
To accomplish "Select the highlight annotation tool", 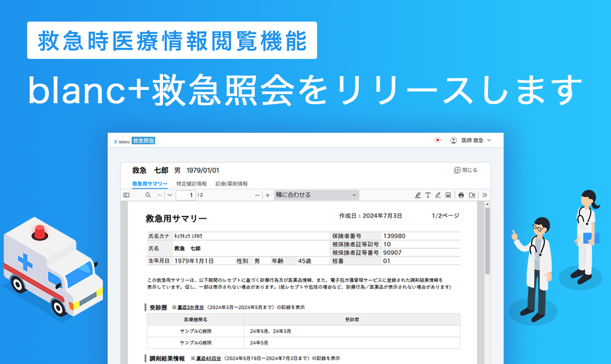I will pos(418,195).
